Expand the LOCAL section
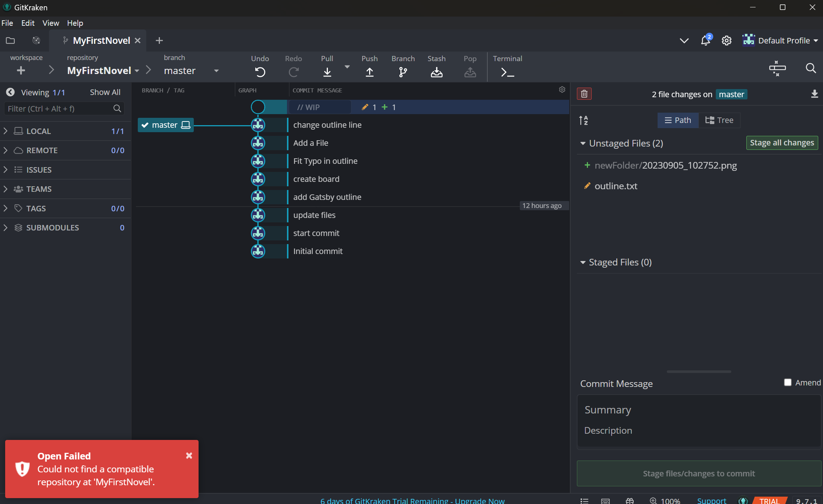 pyautogui.click(x=6, y=131)
